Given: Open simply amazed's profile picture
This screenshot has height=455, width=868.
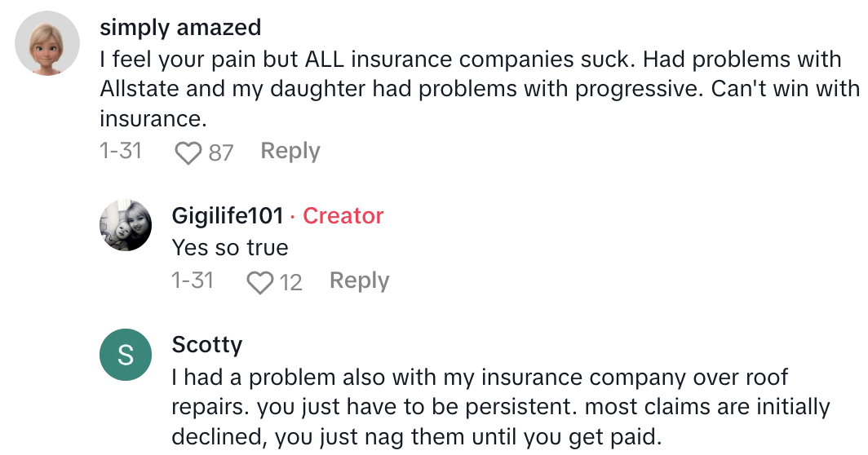Looking at the screenshot, I should (x=47, y=44).
